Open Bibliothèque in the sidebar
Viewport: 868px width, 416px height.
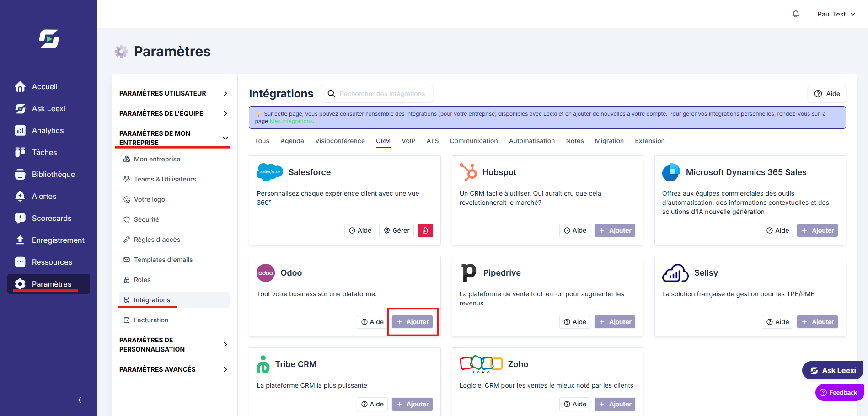coord(45,174)
